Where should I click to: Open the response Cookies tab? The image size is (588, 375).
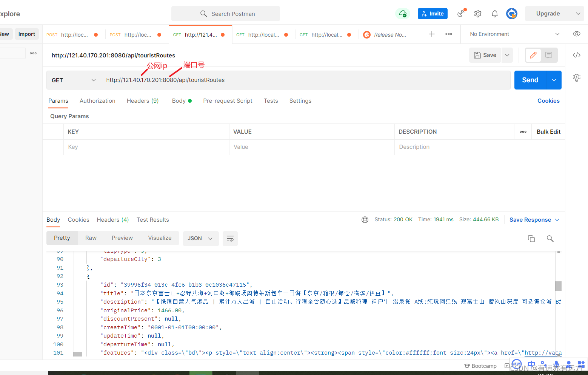click(x=79, y=220)
